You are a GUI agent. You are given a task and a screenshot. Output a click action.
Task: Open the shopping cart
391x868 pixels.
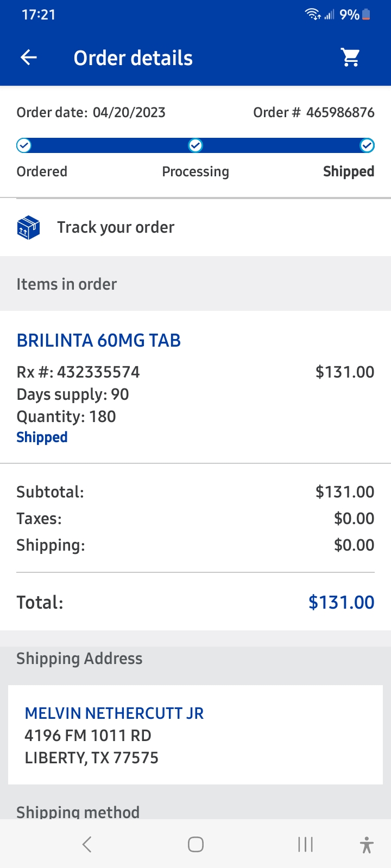coord(351,58)
